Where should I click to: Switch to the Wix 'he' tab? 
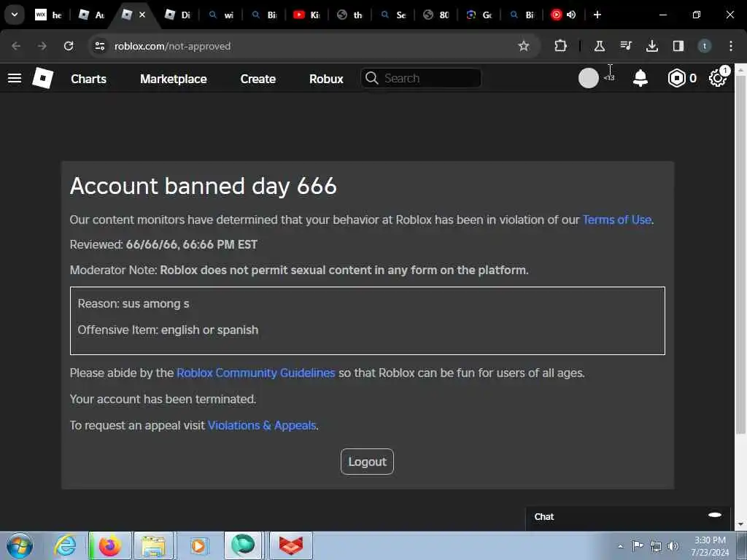tap(49, 15)
